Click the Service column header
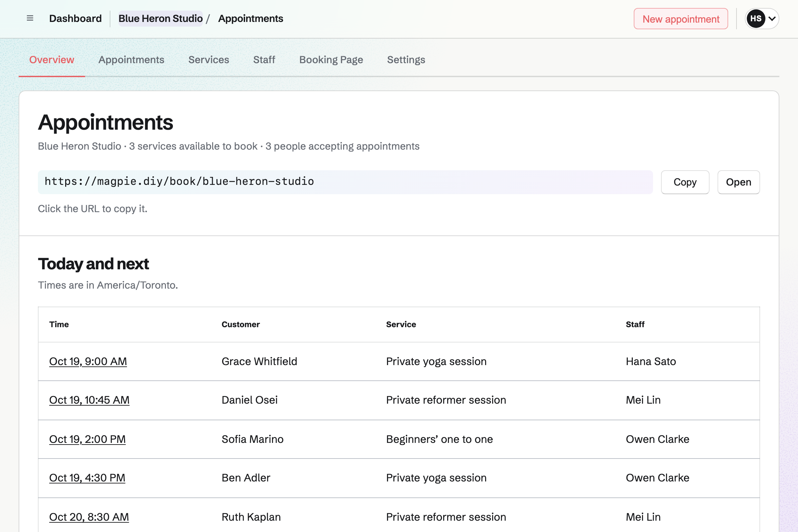This screenshot has height=532, width=798. click(x=401, y=325)
